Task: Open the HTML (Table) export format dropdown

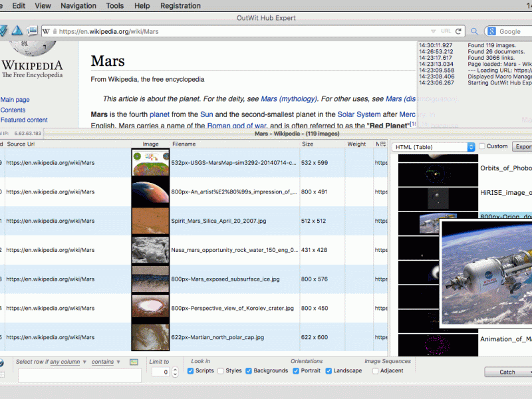Action: coord(434,147)
